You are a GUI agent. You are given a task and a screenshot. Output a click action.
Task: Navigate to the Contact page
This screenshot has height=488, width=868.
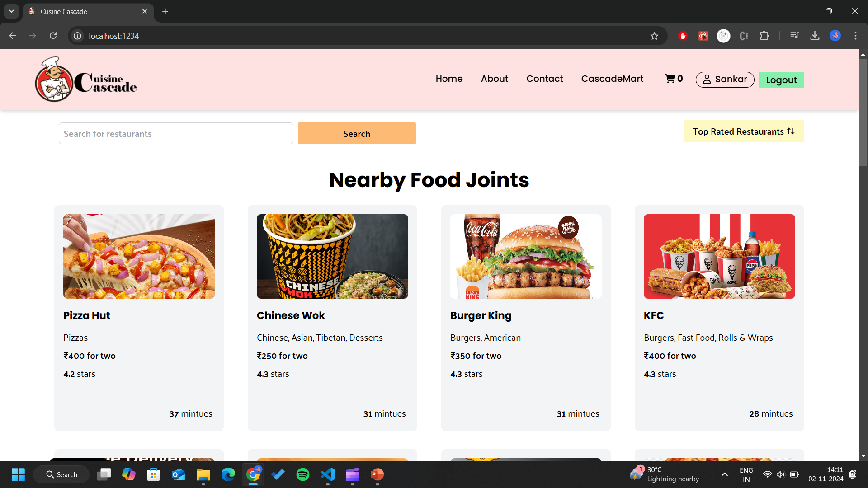(x=544, y=79)
